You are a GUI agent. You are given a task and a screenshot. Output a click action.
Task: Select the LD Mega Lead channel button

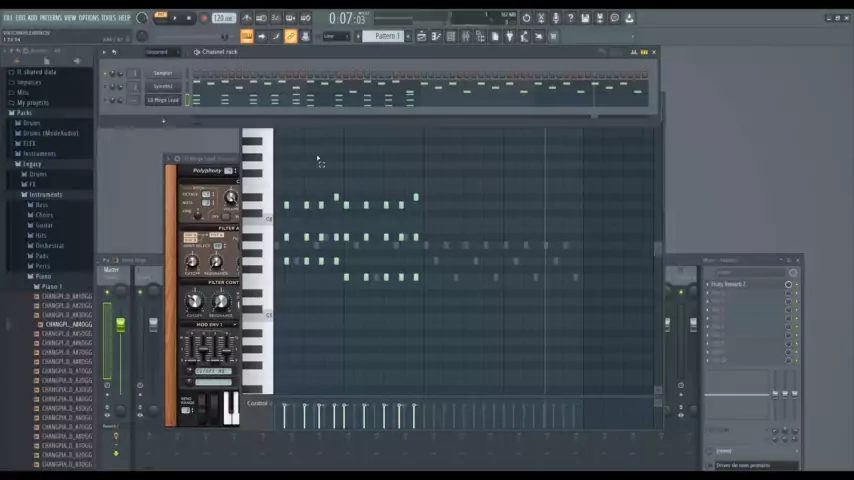(x=163, y=100)
